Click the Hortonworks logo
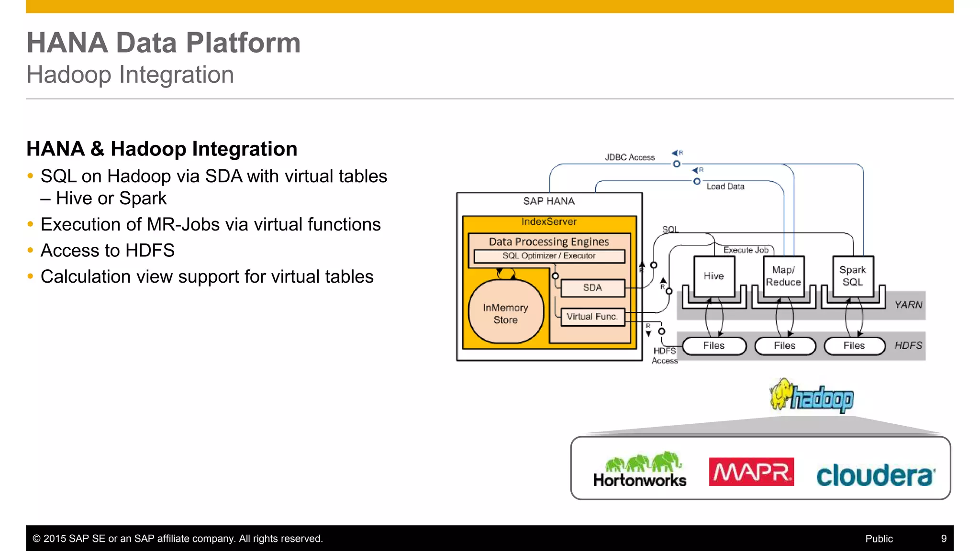Viewport: 980px width, 551px height. point(640,469)
